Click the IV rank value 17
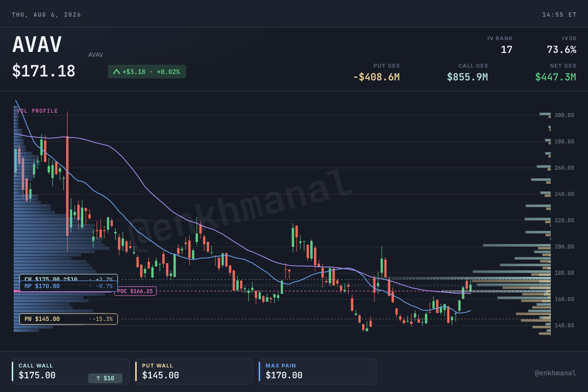This screenshot has height=392, width=588. pyautogui.click(x=507, y=49)
